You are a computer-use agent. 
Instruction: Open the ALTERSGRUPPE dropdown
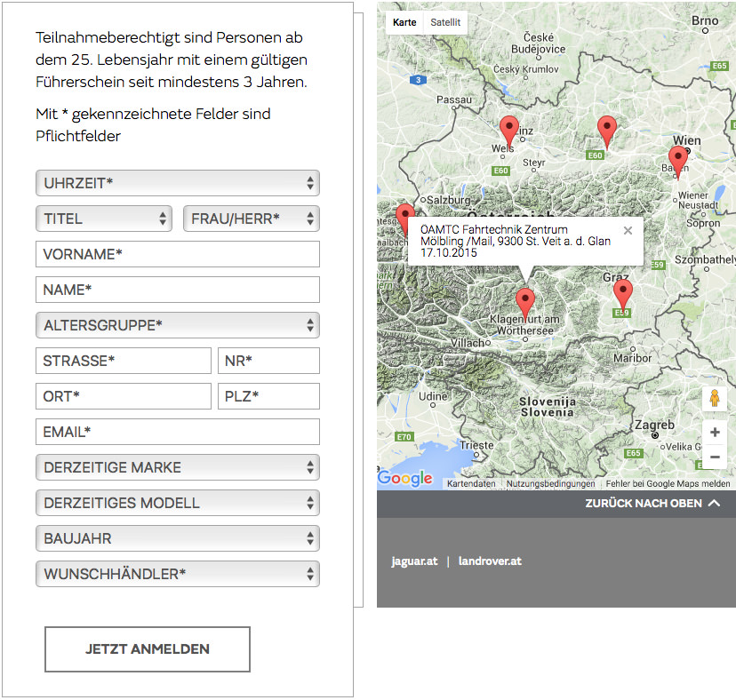point(178,325)
